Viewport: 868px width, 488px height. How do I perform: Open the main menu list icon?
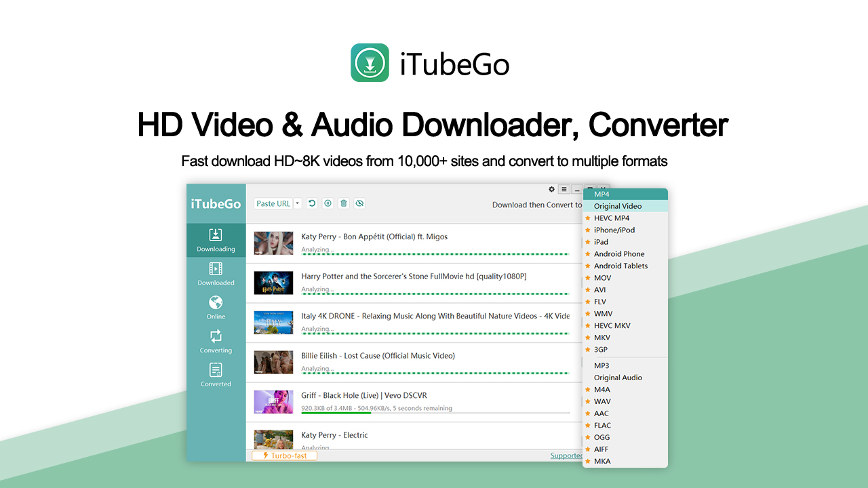point(564,189)
